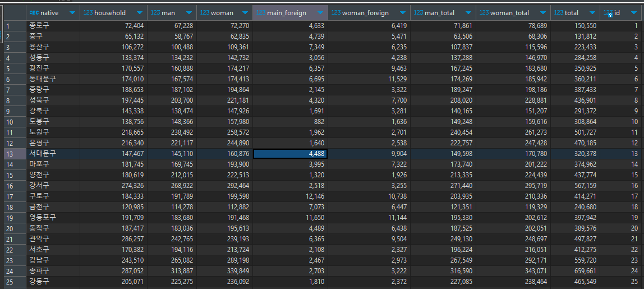Click woman value 112,882

224,207
